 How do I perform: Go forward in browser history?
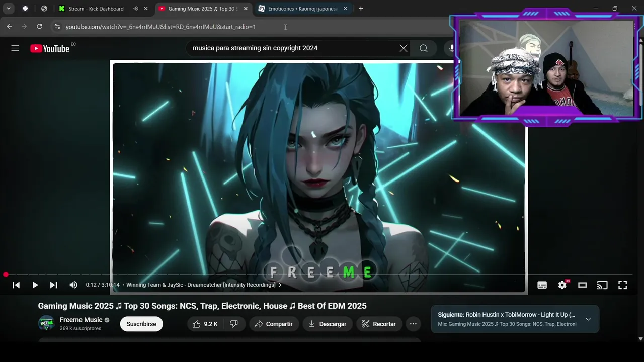pos(24,27)
